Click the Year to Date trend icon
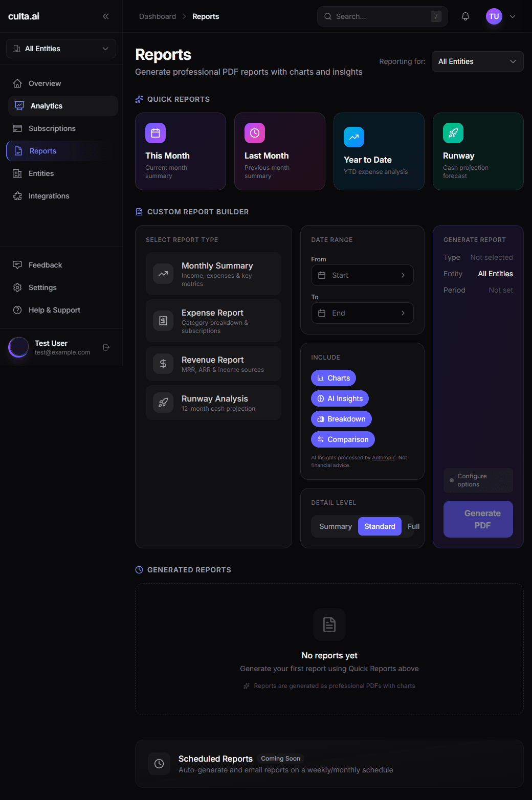This screenshot has height=800, width=532. click(x=353, y=137)
